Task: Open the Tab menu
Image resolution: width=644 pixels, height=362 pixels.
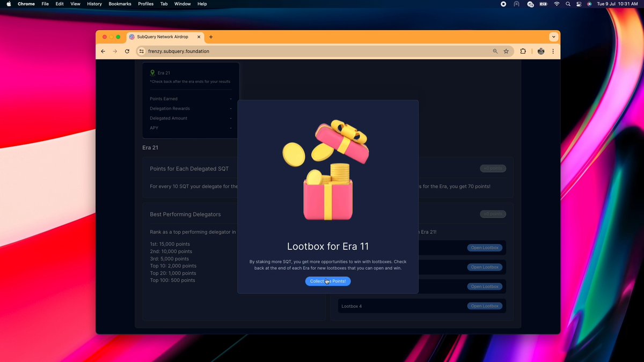Action: point(164,4)
